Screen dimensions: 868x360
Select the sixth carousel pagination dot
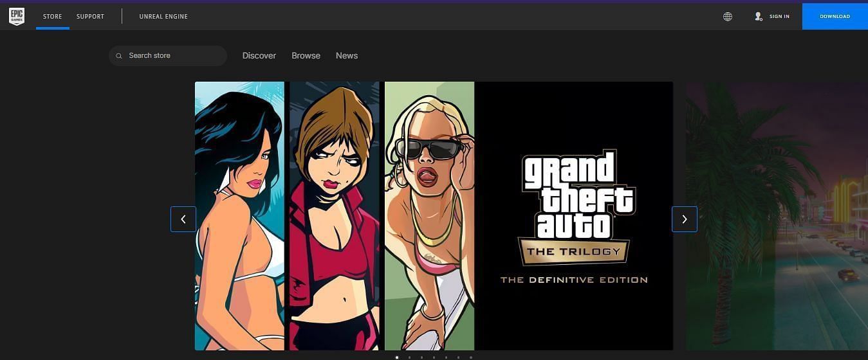(458, 357)
